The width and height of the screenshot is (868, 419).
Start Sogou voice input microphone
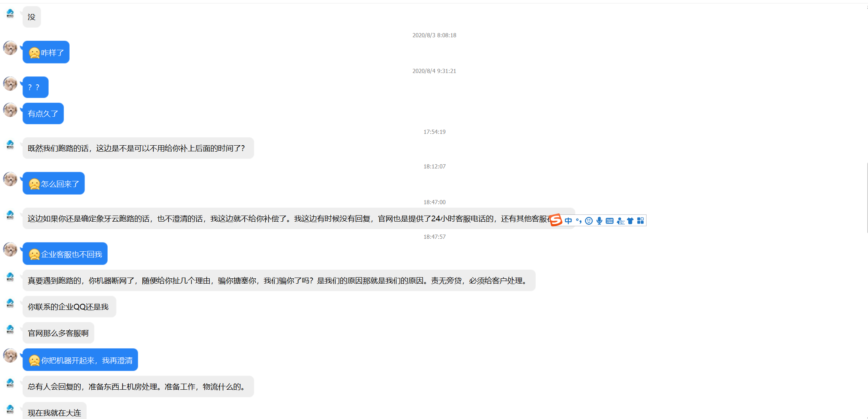point(599,221)
